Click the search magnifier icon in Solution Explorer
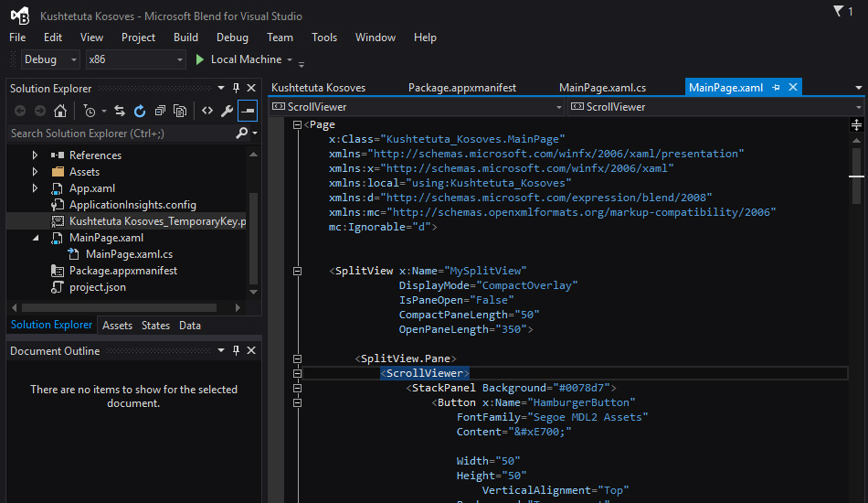This screenshot has width=868, height=503. tap(241, 133)
